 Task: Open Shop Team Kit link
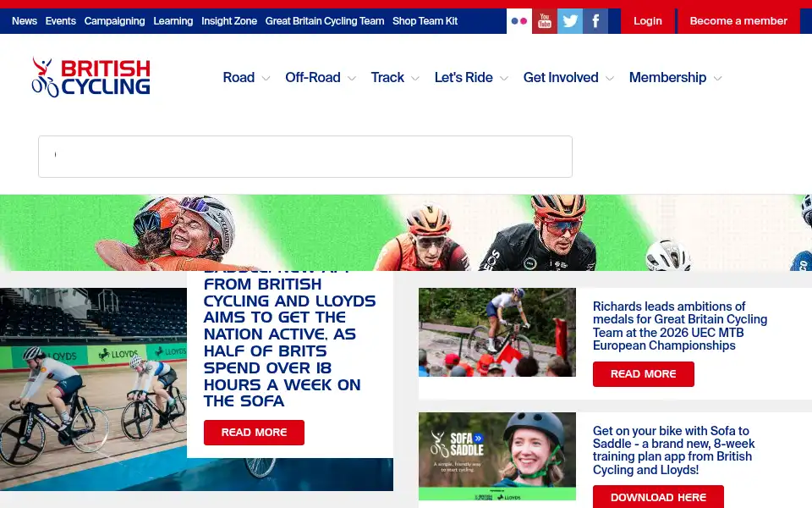(x=425, y=21)
